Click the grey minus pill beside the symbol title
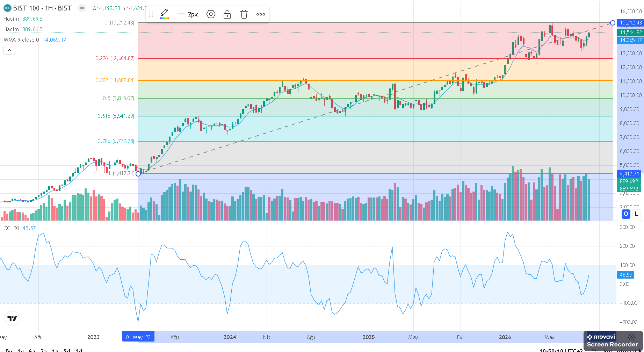 [82, 8]
